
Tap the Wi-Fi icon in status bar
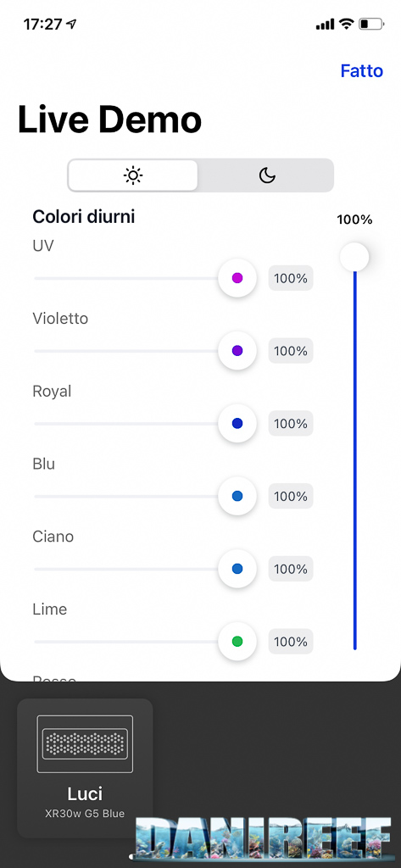coord(346,24)
